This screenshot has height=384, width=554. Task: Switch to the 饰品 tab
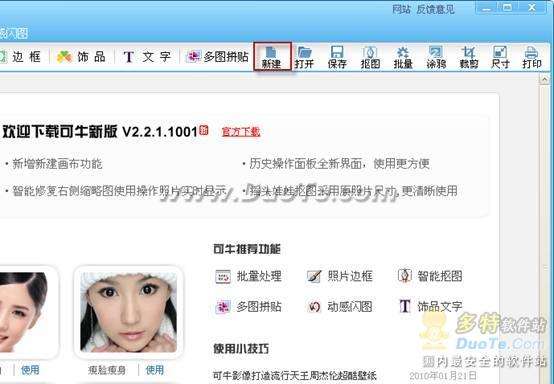coord(81,57)
